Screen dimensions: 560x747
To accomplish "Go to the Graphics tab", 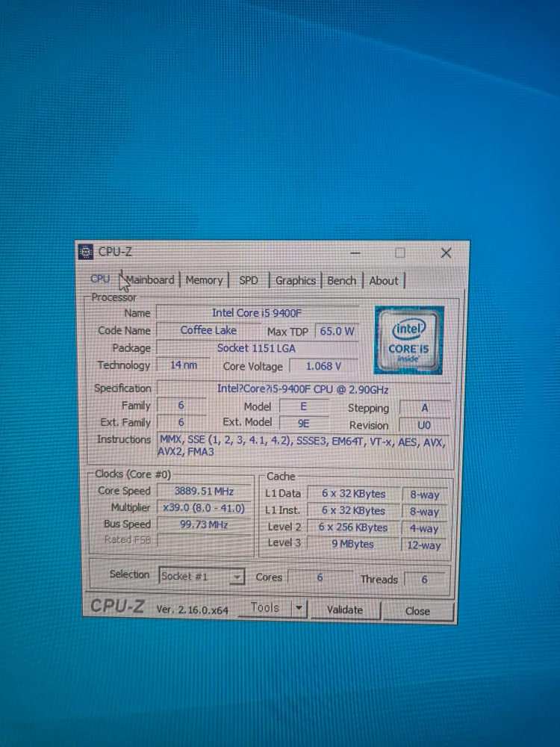I will (295, 281).
